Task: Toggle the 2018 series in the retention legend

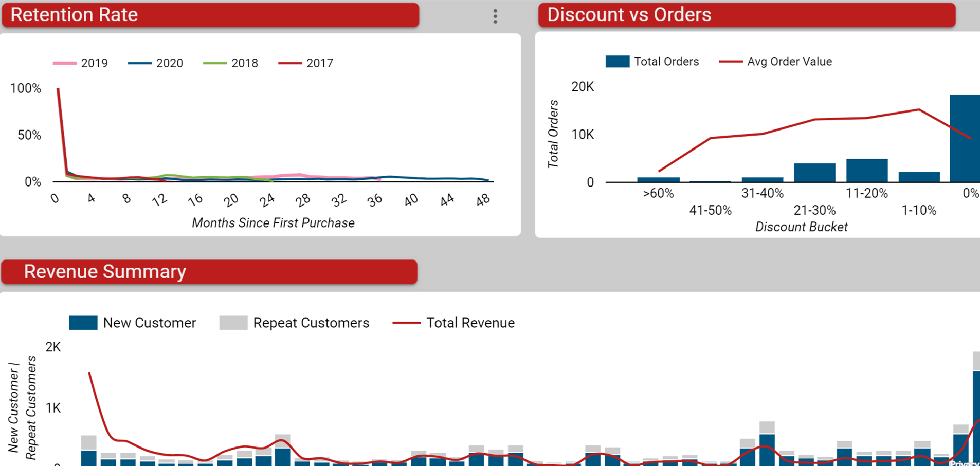Action: click(x=231, y=63)
